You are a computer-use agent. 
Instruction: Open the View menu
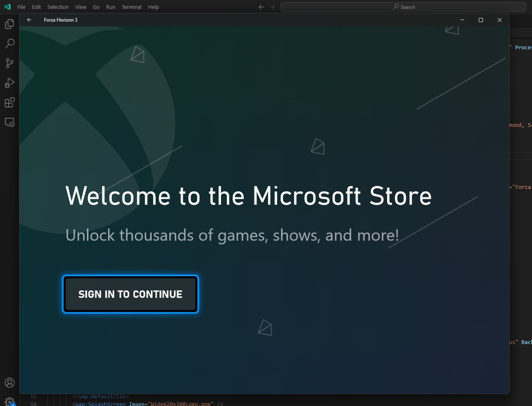tap(81, 7)
